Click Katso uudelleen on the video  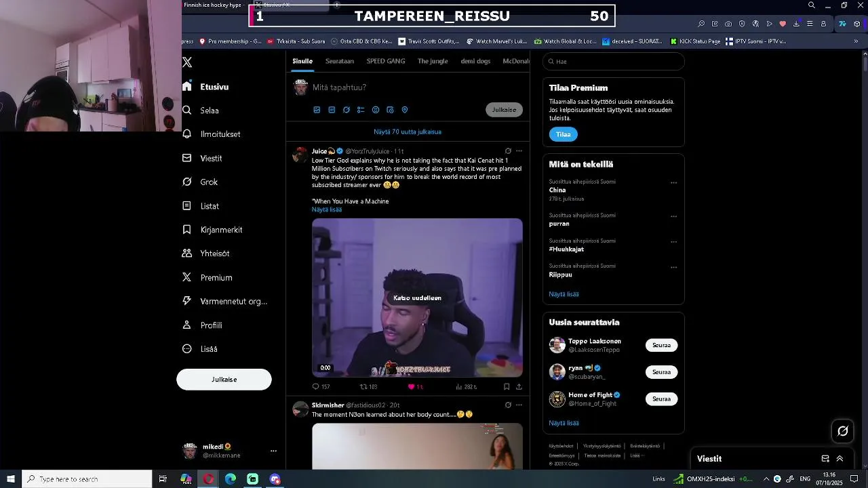(417, 298)
